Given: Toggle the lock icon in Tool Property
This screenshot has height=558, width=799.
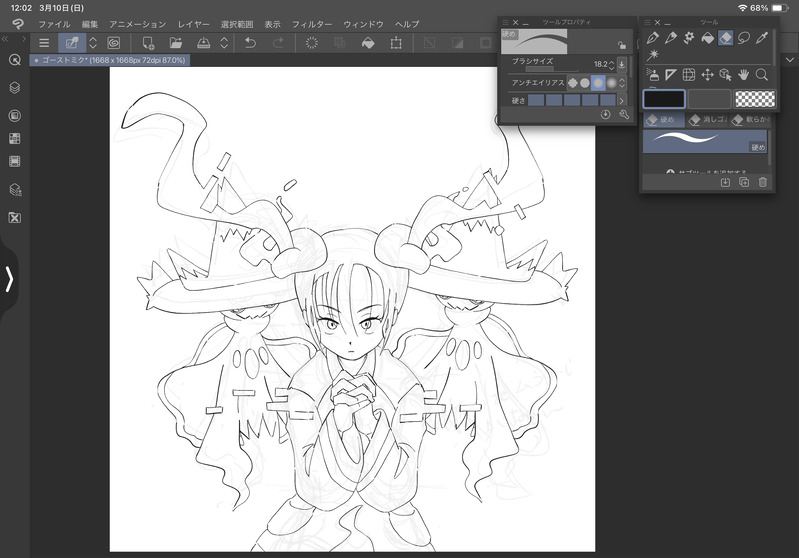Looking at the screenshot, I should pyautogui.click(x=622, y=45).
